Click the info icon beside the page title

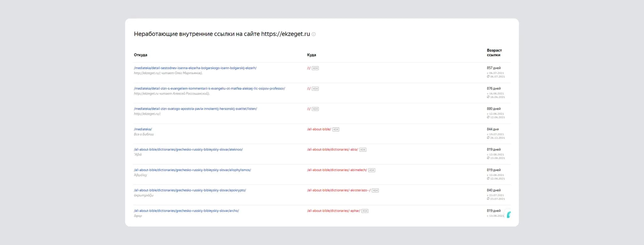[x=314, y=34]
